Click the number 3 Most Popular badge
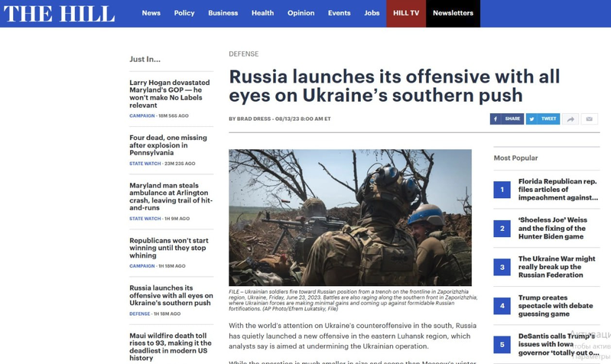This screenshot has height=364, width=611. [x=502, y=267]
